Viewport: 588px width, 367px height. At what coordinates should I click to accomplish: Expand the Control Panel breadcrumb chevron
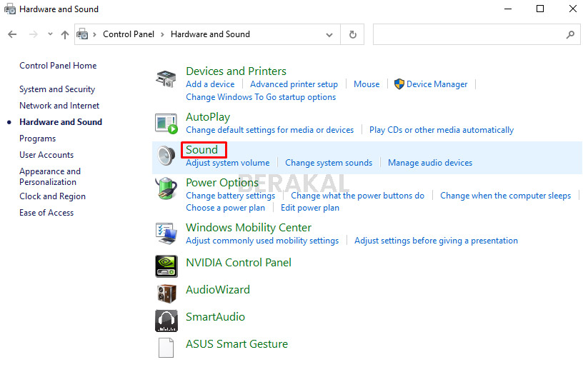pyautogui.click(x=163, y=34)
